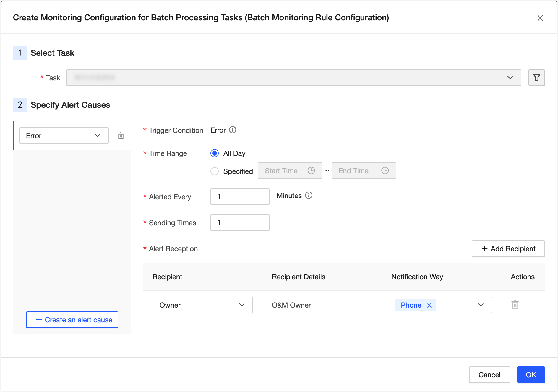The image size is (558, 392).
Task: Click the Select Task section heading
Action: coord(53,53)
